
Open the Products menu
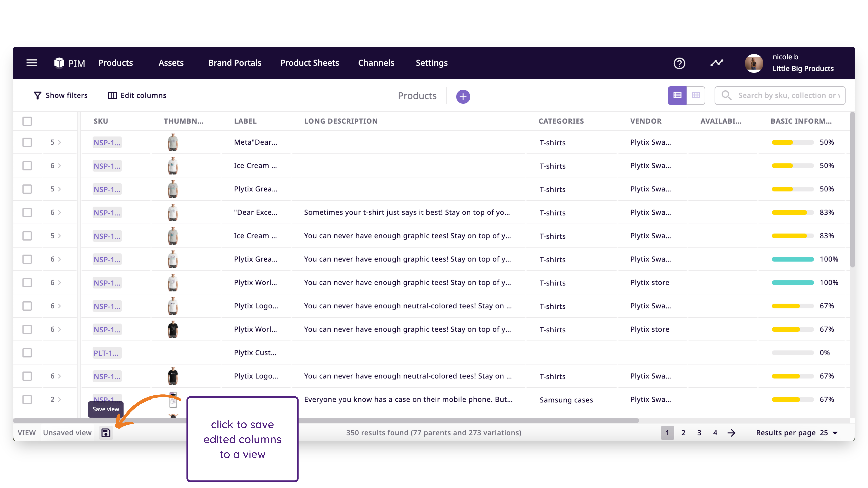[116, 63]
